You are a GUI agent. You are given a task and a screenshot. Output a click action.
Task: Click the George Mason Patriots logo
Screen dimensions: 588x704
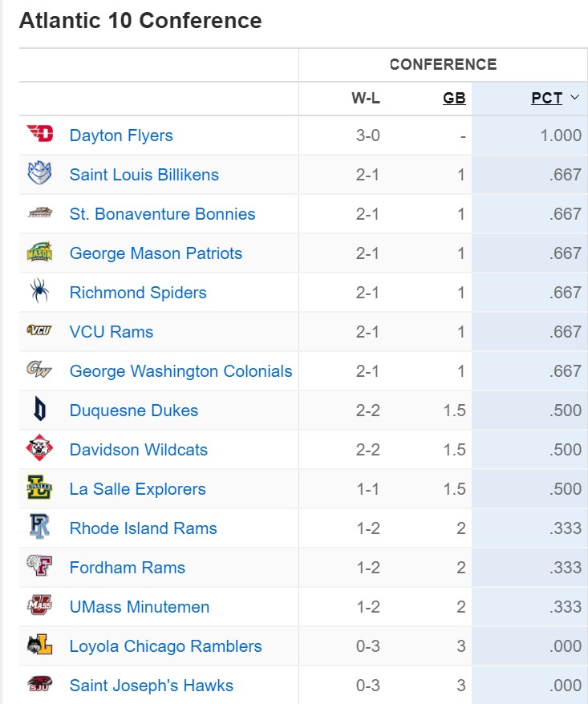click(x=39, y=253)
